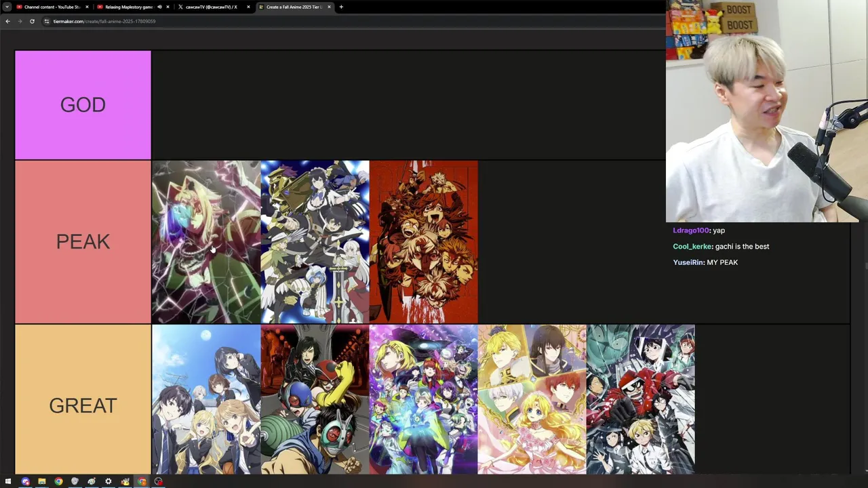The width and height of the screenshot is (868, 488).
Task: Switch to Channel content YouTube Studio tab
Action: [52, 7]
